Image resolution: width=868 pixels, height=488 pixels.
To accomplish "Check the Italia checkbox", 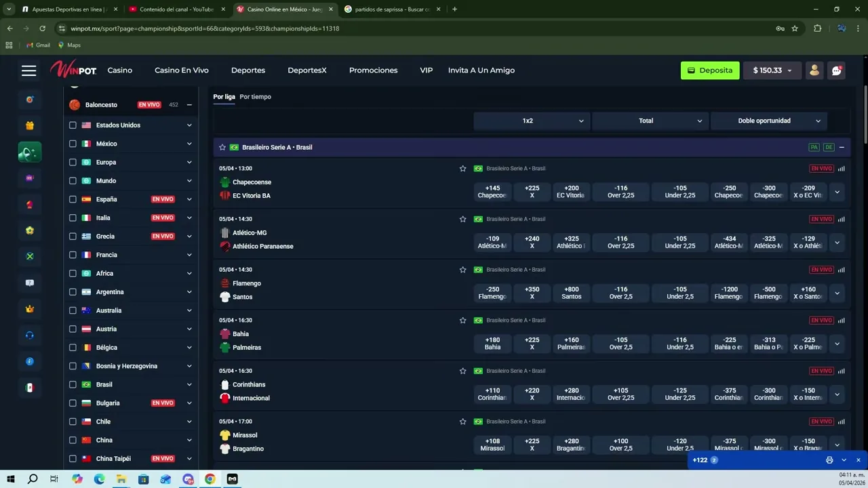I will (73, 218).
